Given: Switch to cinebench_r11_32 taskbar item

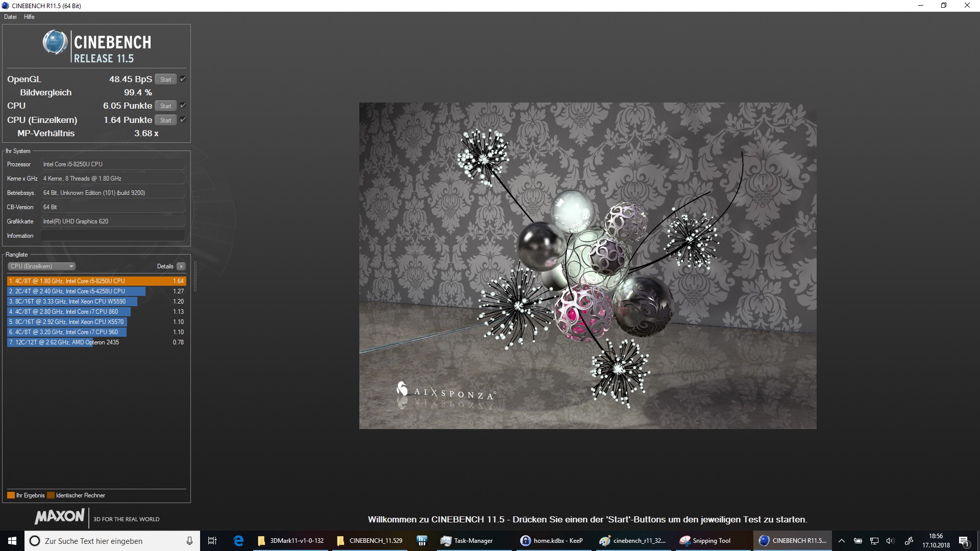Looking at the screenshot, I should pos(633,541).
